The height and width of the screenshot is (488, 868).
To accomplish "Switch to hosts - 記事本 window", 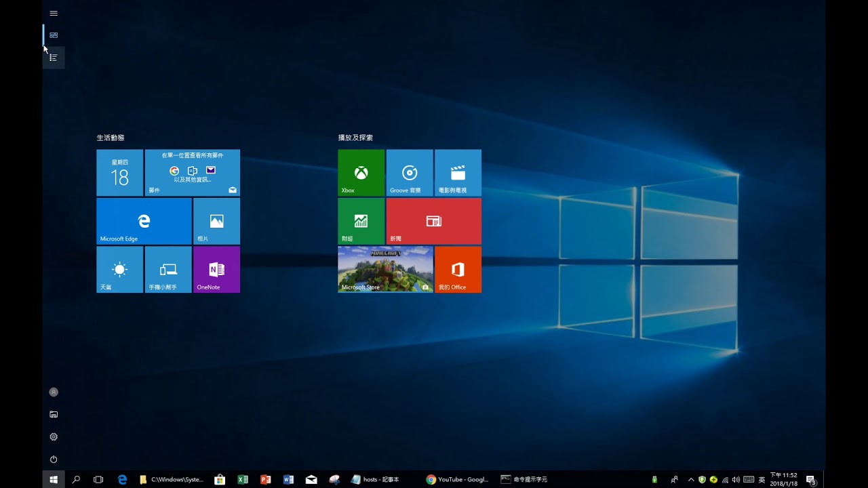I will tap(375, 479).
